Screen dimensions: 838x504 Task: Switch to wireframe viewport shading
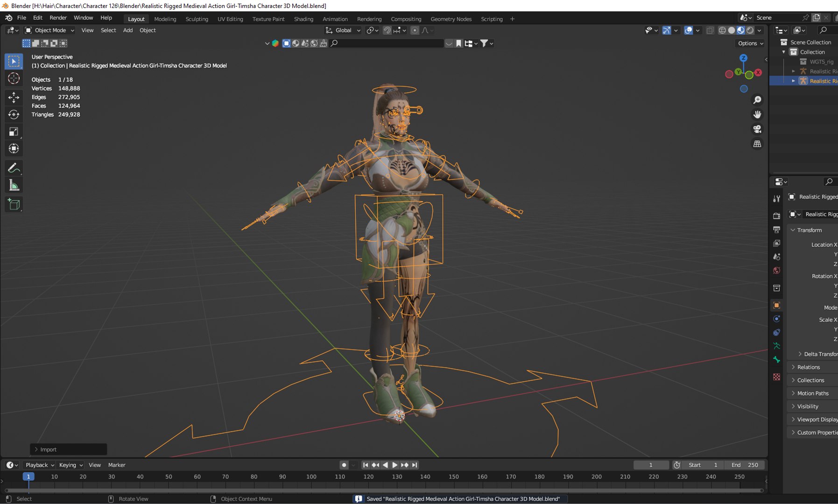coord(722,30)
